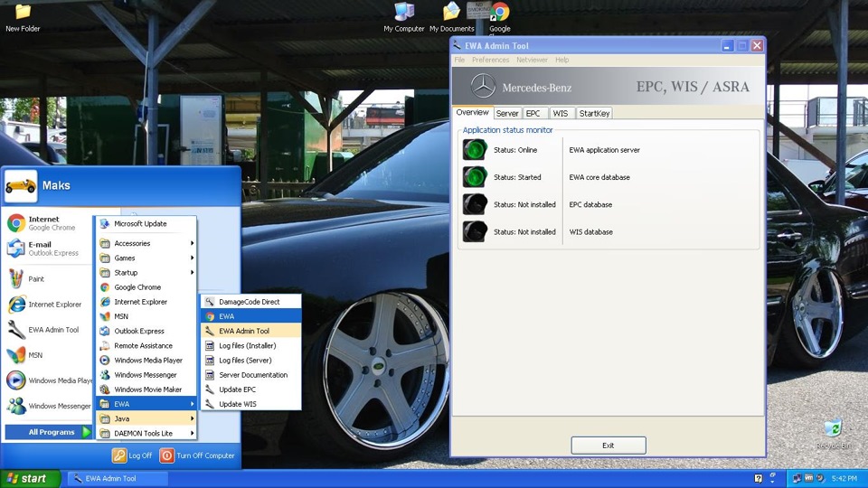Viewport: 868px width, 488px height.
Task: Select Recycle Bin on desktop
Action: [x=833, y=435]
